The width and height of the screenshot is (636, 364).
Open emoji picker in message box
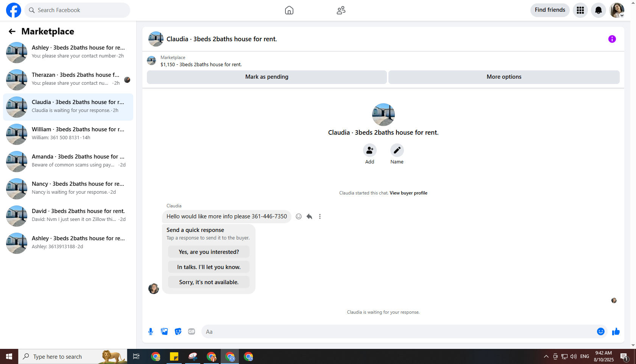tap(601, 331)
